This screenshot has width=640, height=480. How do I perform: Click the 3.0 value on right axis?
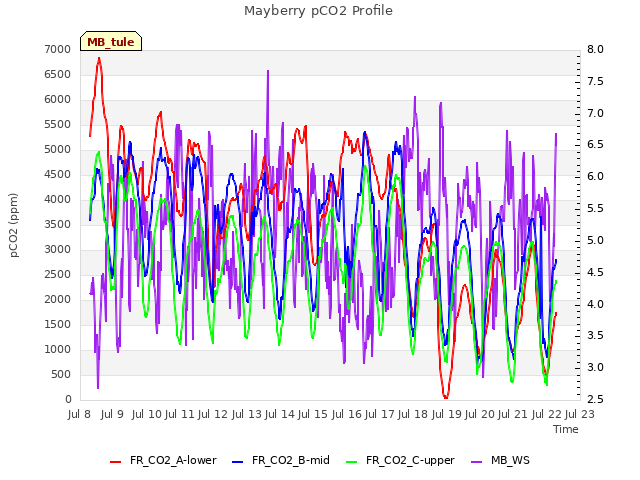595,368
